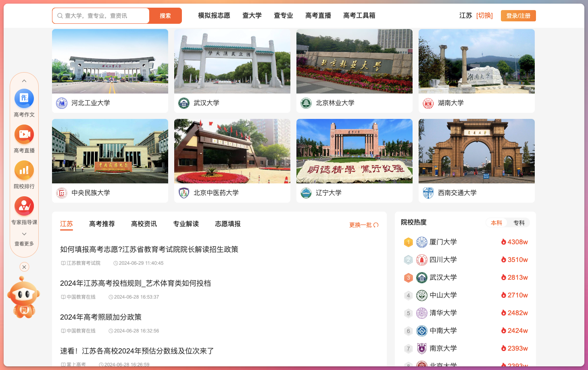Select the 高考推荐 tab
Image resolution: width=588 pixels, height=370 pixels.
[x=102, y=224]
